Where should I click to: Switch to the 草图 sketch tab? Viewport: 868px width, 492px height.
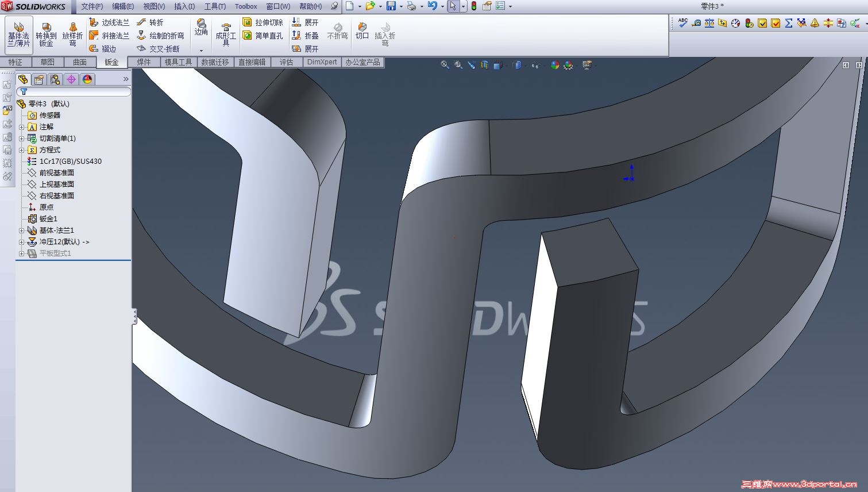(x=47, y=62)
